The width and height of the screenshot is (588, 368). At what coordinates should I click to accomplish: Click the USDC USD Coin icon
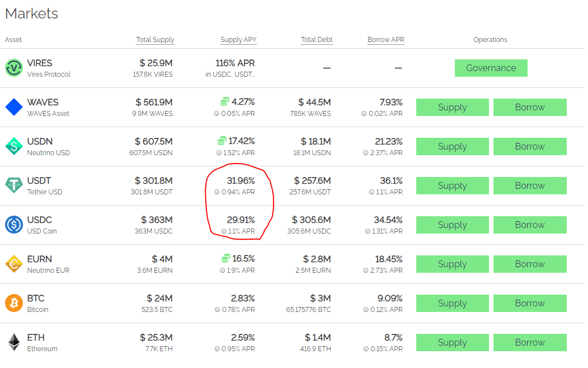pyautogui.click(x=14, y=225)
